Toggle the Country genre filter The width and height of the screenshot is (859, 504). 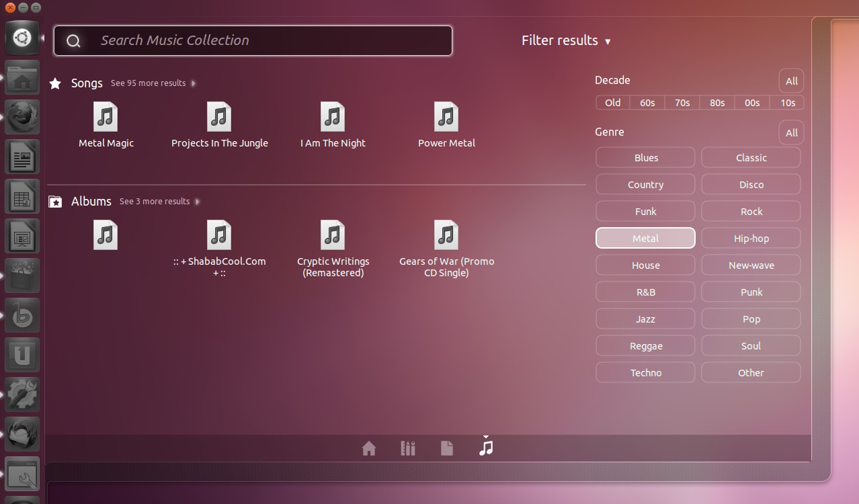(x=645, y=185)
